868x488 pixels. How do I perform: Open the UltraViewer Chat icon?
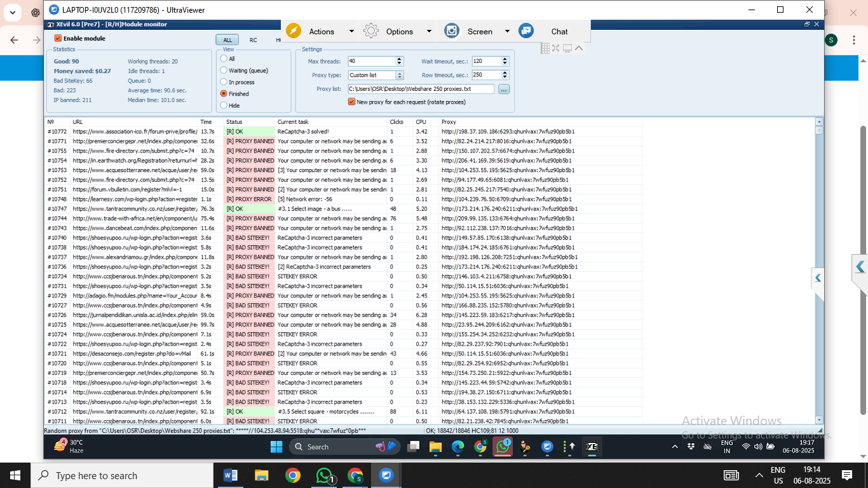pyautogui.click(x=526, y=31)
